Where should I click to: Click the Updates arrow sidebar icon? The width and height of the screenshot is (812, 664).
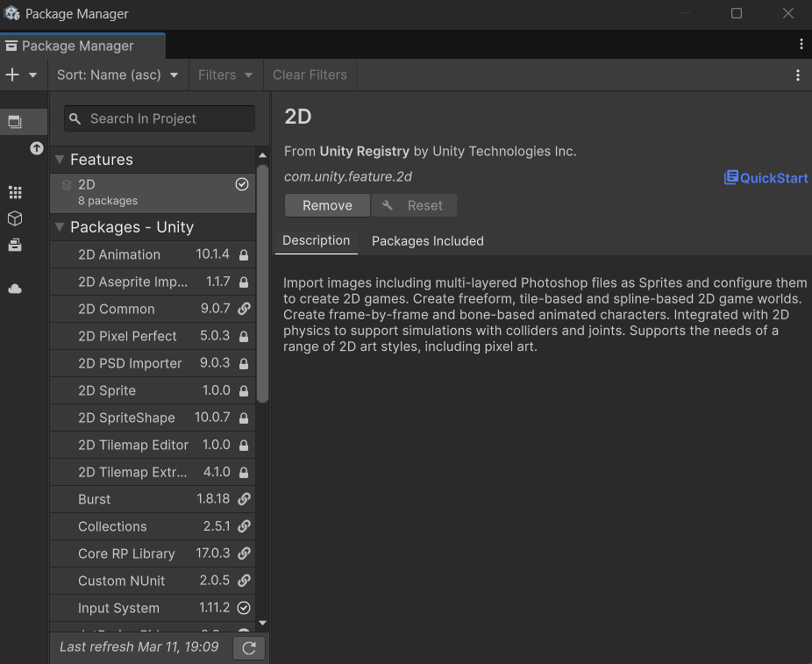coord(36,148)
